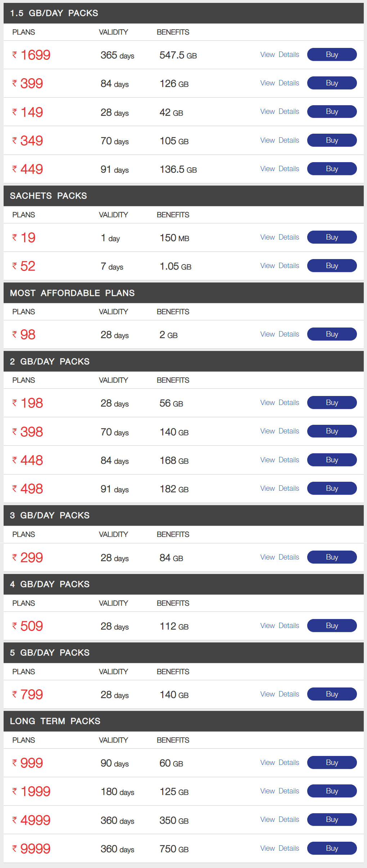Buy the ₹1699 plan with 365 days validity
This screenshot has width=367, height=868.
(332, 54)
